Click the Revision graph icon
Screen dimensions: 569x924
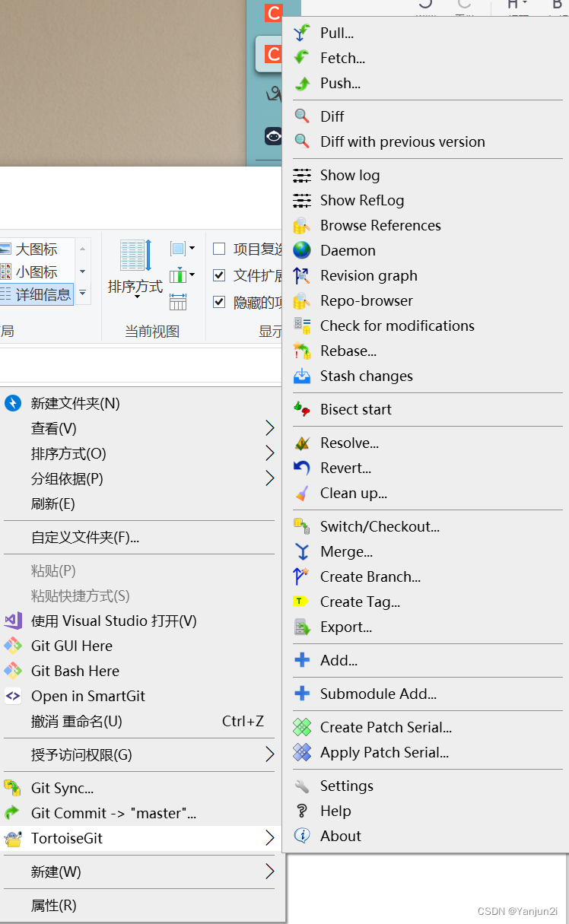302,275
